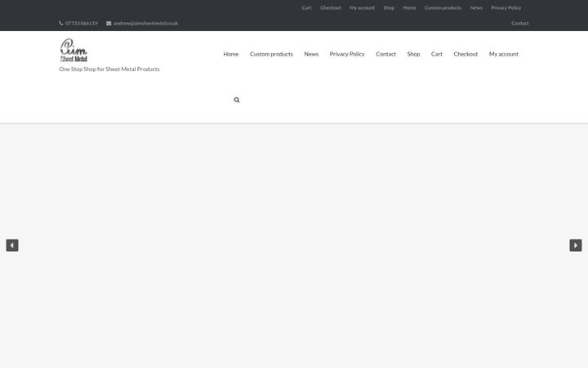
Task: Open Shop in top dark bar
Action: (x=389, y=7)
